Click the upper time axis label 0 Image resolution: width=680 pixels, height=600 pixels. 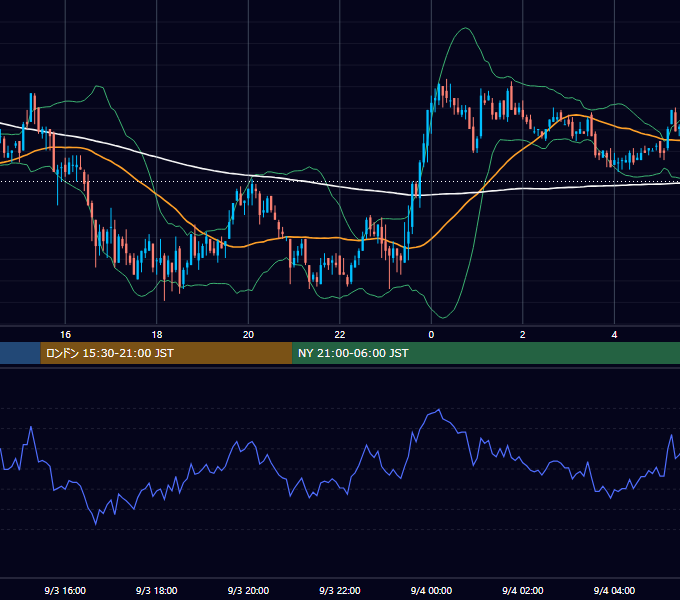point(431,335)
